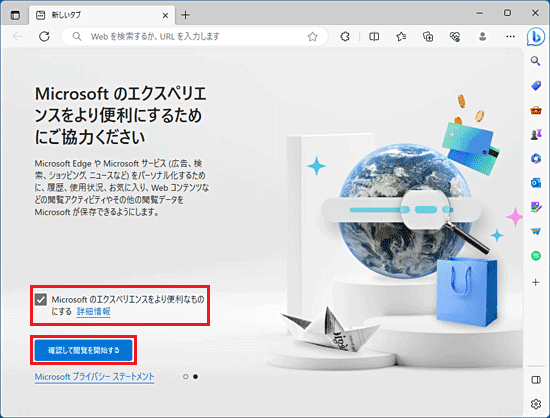
Task: Open sidebar Search magnifier icon
Action: (x=536, y=61)
